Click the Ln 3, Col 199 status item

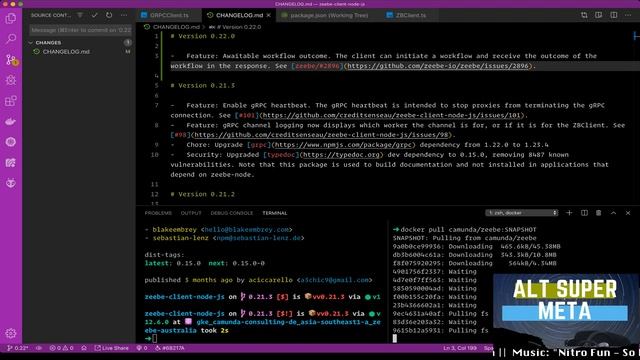point(460,348)
